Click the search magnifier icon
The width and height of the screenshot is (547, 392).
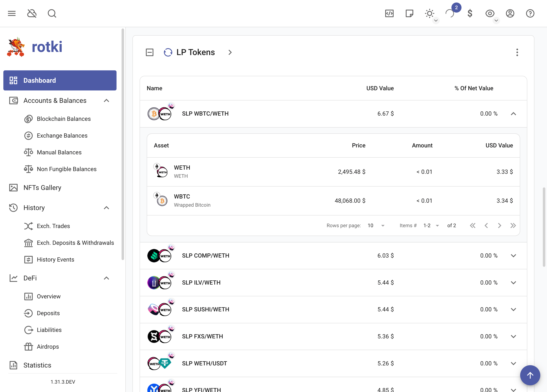(x=51, y=13)
